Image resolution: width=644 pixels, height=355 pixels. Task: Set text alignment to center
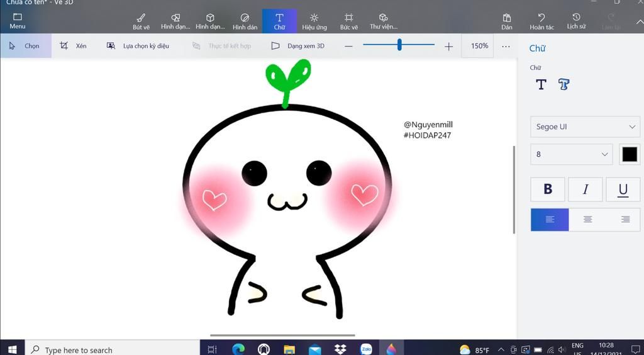pos(587,220)
